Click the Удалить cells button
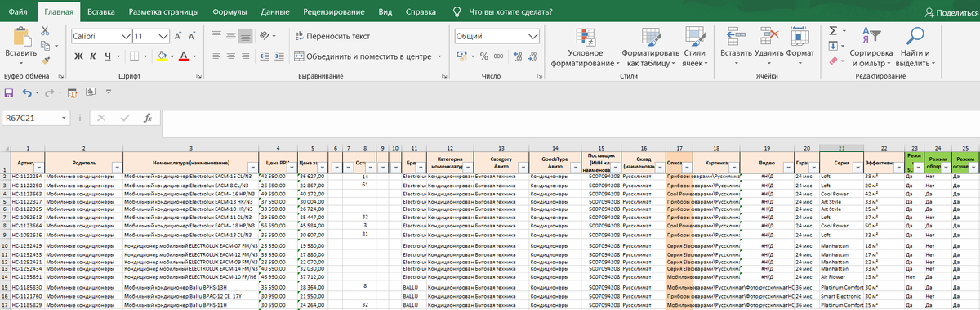 pyautogui.click(x=770, y=47)
